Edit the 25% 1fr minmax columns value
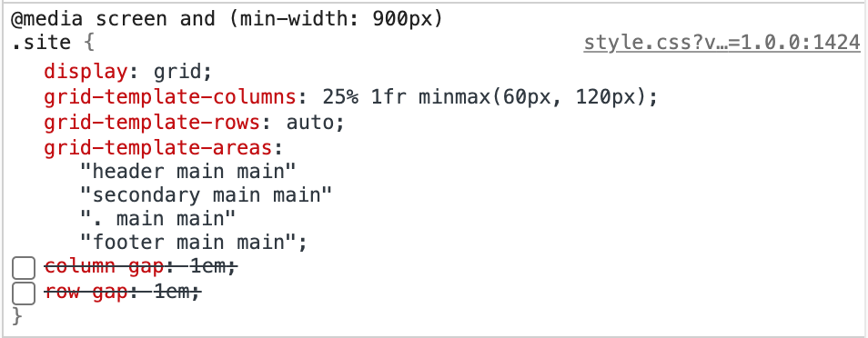Viewport: 868px width, 338px height. point(484,97)
